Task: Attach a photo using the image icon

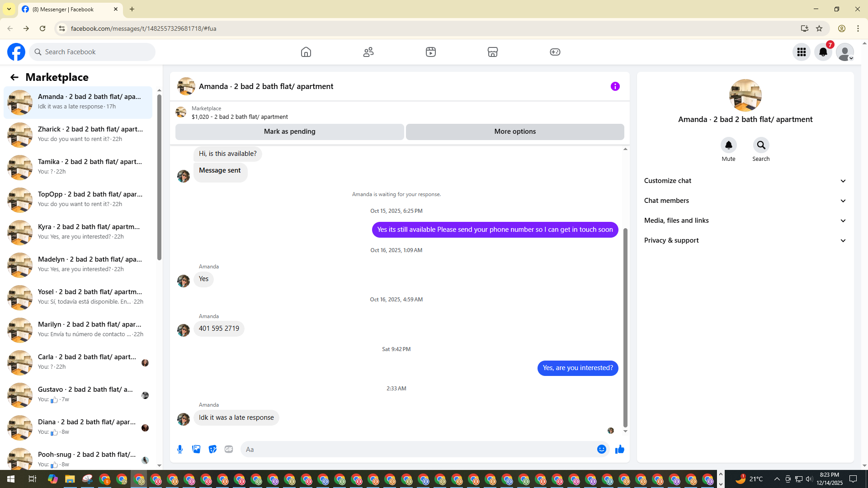Action: pos(196,449)
